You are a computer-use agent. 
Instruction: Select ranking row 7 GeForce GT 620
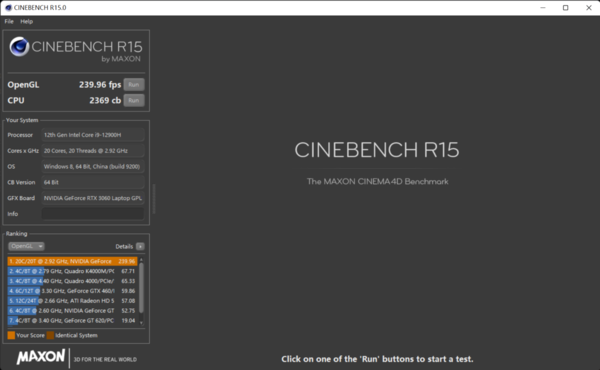coord(72,321)
